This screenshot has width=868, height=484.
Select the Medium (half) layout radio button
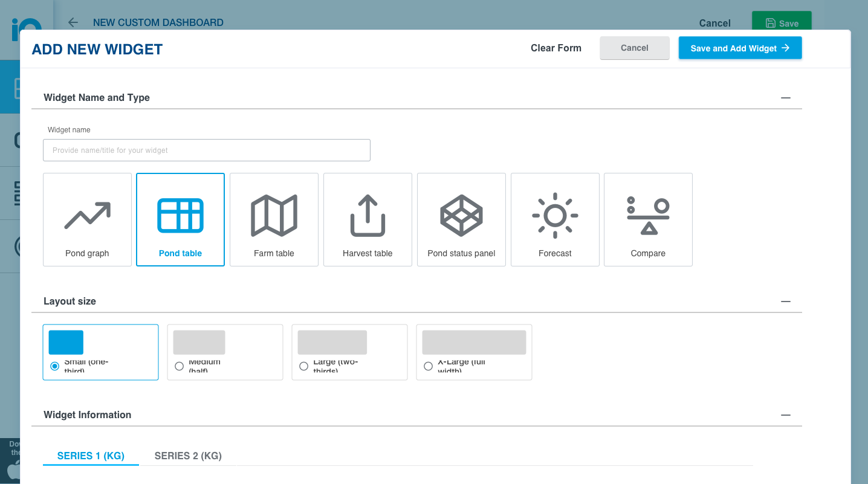click(179, 366)
